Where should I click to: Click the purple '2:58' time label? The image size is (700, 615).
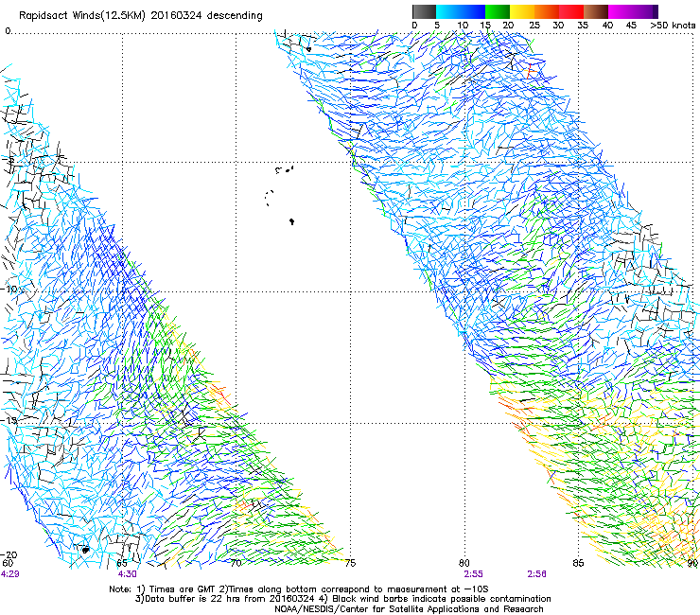tap(536, 574)
